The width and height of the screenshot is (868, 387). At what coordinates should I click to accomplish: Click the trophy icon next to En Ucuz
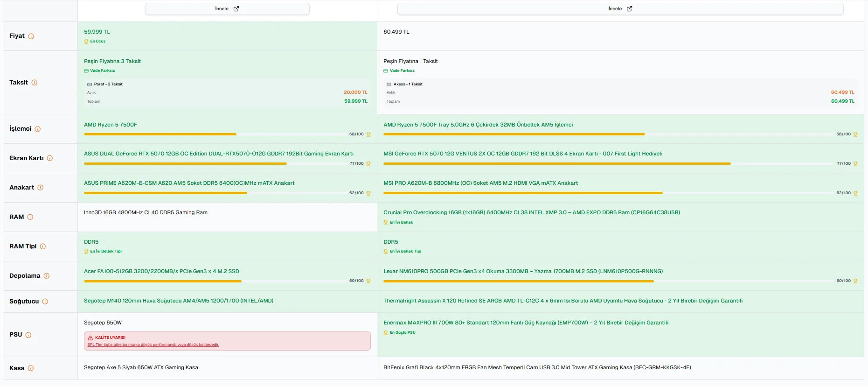tap(86, 42)
